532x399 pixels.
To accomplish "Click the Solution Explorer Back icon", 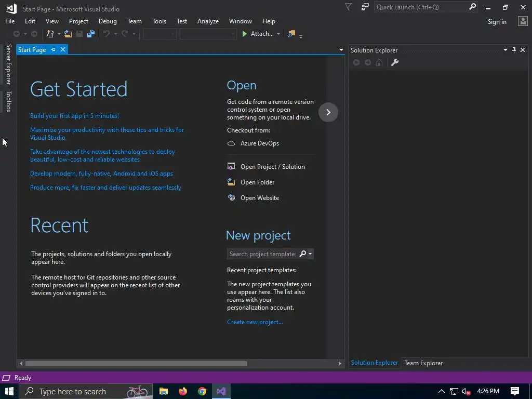I will click(x=356, y=62).
